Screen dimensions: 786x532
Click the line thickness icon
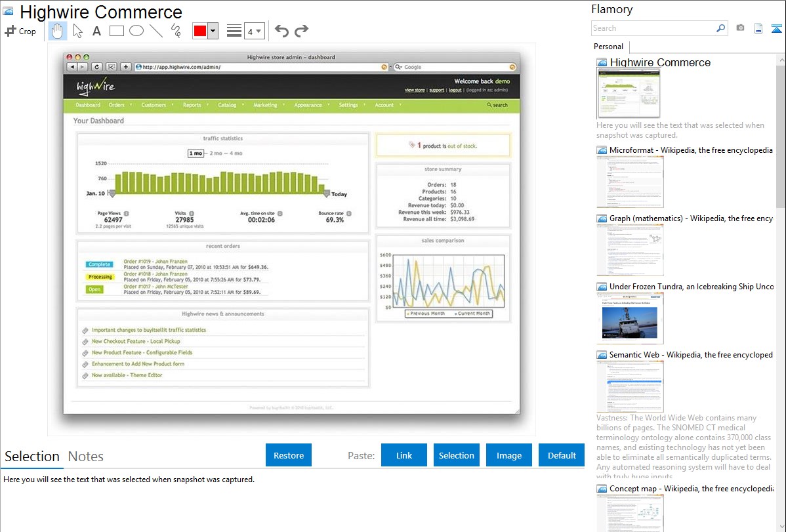(x=234, y=31)
